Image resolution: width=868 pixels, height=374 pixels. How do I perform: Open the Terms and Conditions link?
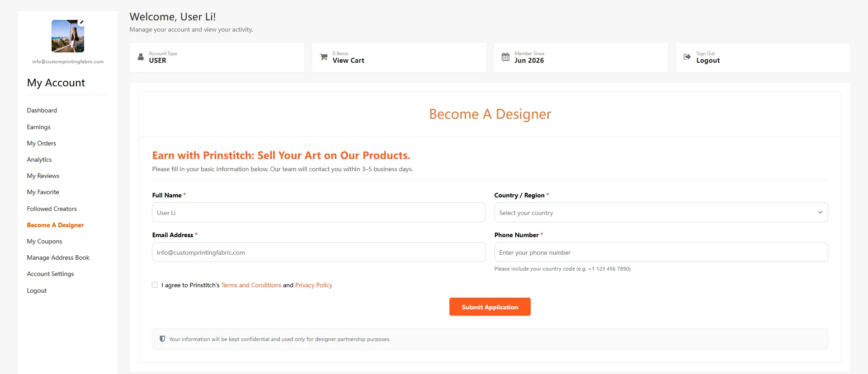251,285
